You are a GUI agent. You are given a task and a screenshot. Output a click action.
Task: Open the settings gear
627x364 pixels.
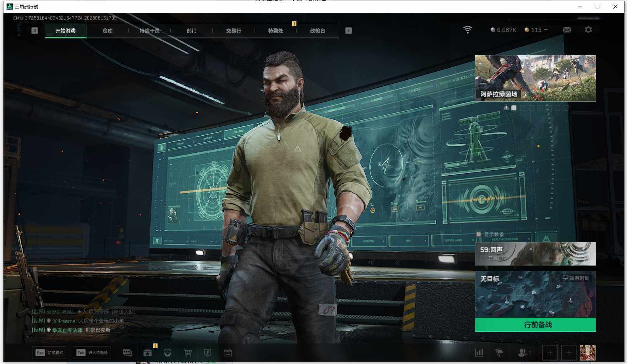click(x=588, y=30)
